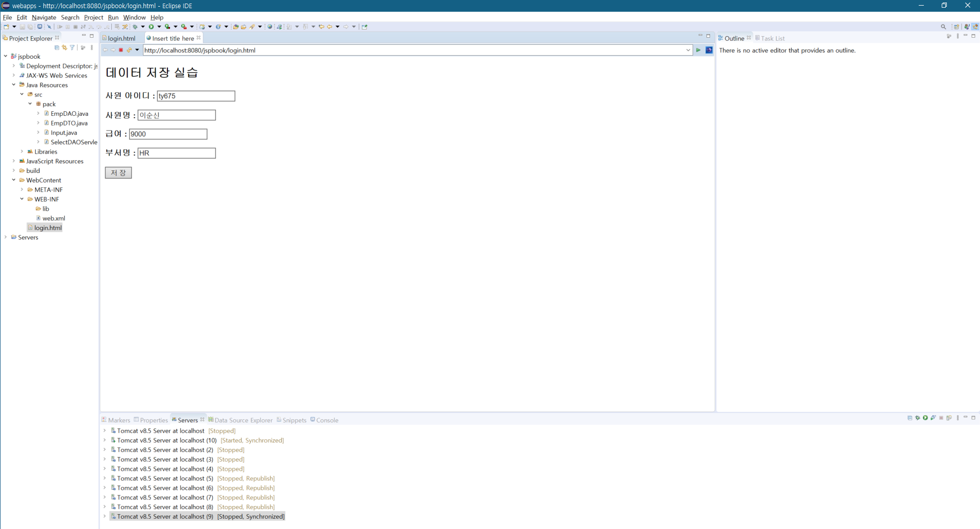Toggle Link with Editor in Project Explorer
Viewport: 980px width, 529px height.
tap(64, 47)
